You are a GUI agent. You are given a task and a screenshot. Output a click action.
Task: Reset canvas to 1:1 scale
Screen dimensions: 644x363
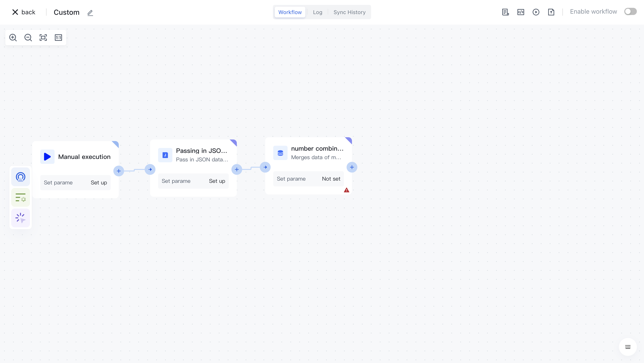click(58, 38)
